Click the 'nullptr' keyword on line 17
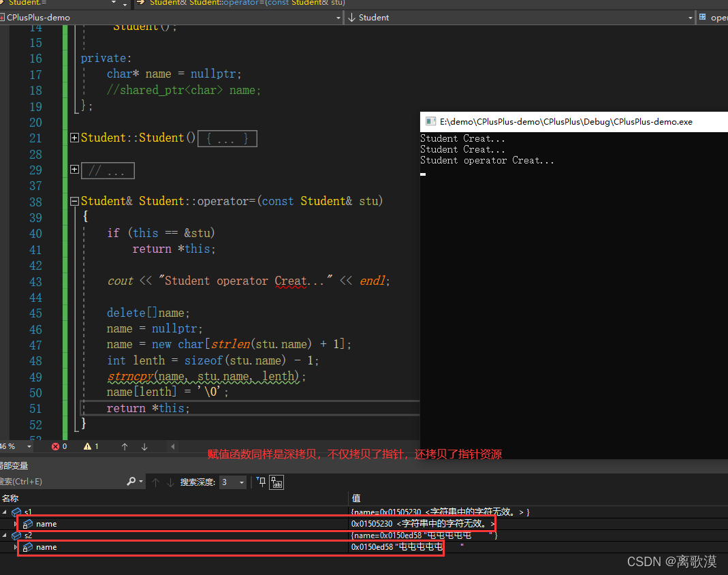The image size is (728, 575). click(213, 74)
